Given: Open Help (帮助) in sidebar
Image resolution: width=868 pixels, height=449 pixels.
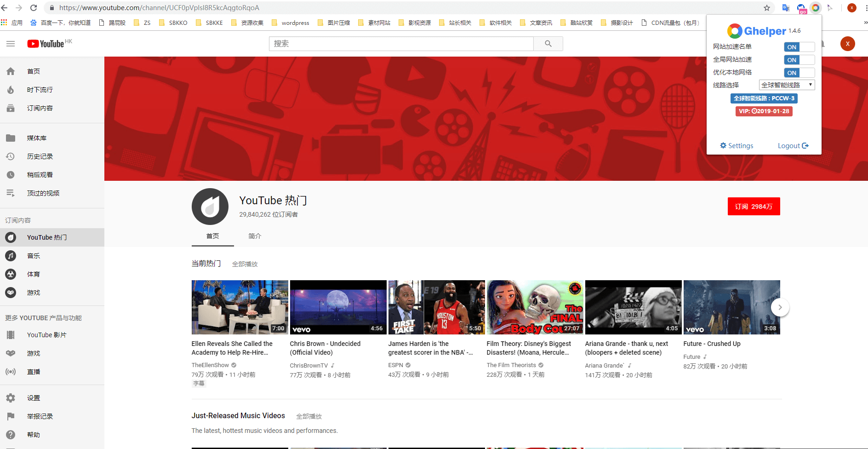Looking at the screenshot, I should [x=52, y=435].
